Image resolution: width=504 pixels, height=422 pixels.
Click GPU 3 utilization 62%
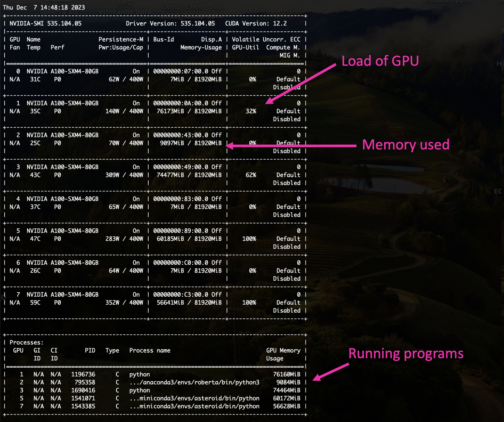[x=251, y=175]
